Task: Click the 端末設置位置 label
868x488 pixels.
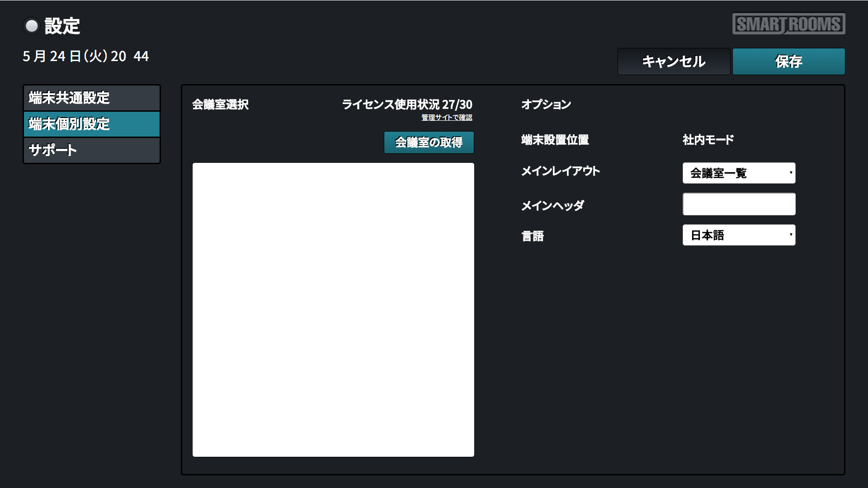Action: point(555,140)
